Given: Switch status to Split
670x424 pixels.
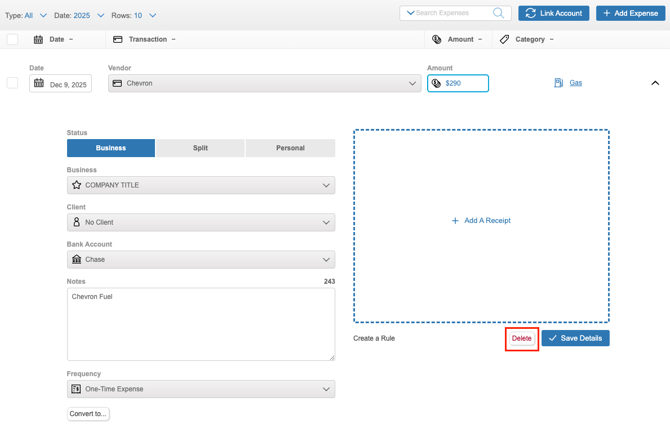Looking at the screenshot, I should click(x=200, y=148).
